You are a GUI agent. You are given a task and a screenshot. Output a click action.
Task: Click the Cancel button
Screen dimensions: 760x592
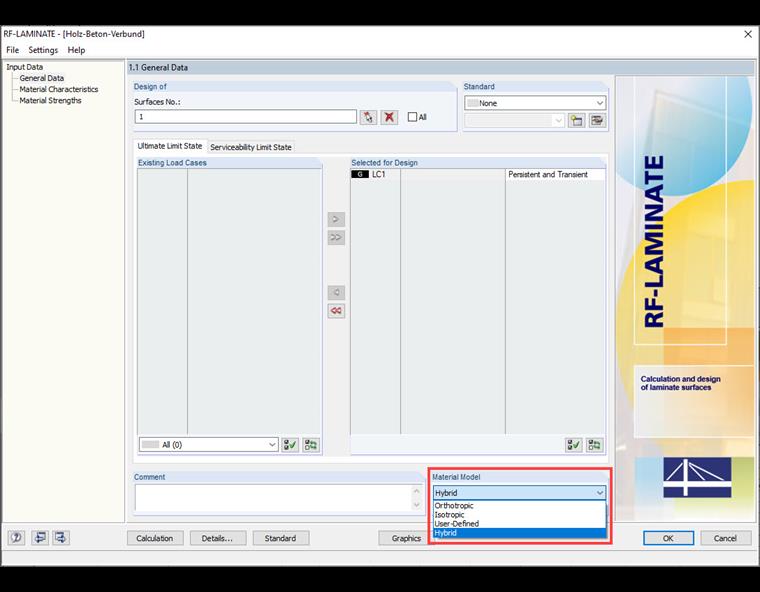pyautogui.click(x=725, y=538)
